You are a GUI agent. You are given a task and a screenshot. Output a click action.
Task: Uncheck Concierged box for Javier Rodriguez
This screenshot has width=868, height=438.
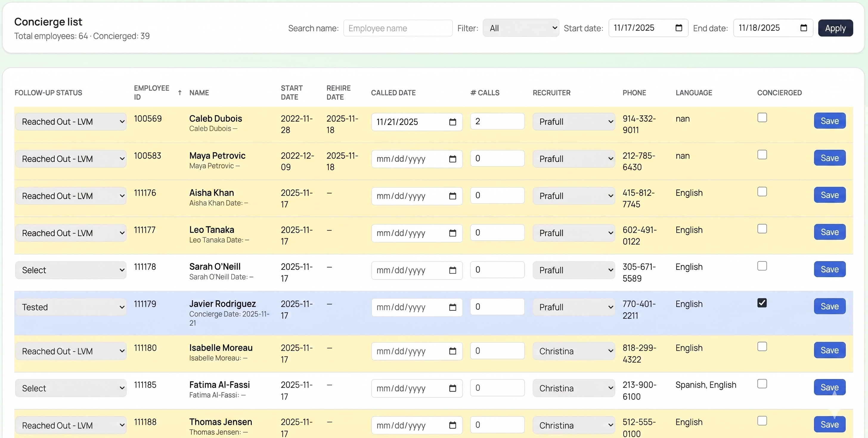point(762,303)
